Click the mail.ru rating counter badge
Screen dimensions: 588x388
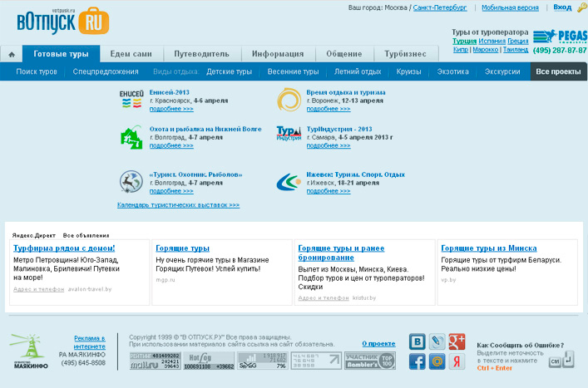[156, 361]
